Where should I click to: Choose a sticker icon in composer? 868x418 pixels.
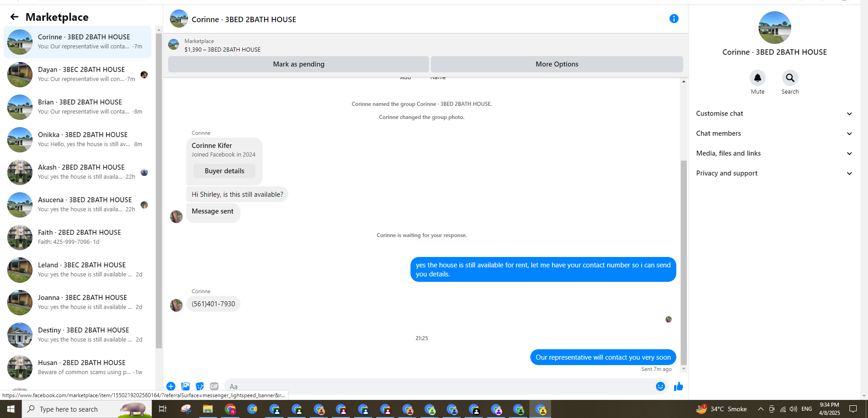coord(200,386)
